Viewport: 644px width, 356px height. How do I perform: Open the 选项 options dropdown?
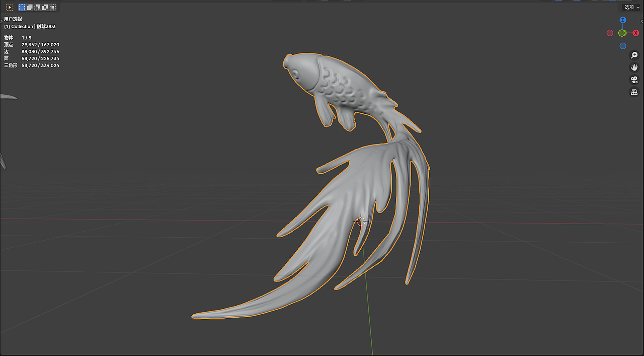pos(632,7)
